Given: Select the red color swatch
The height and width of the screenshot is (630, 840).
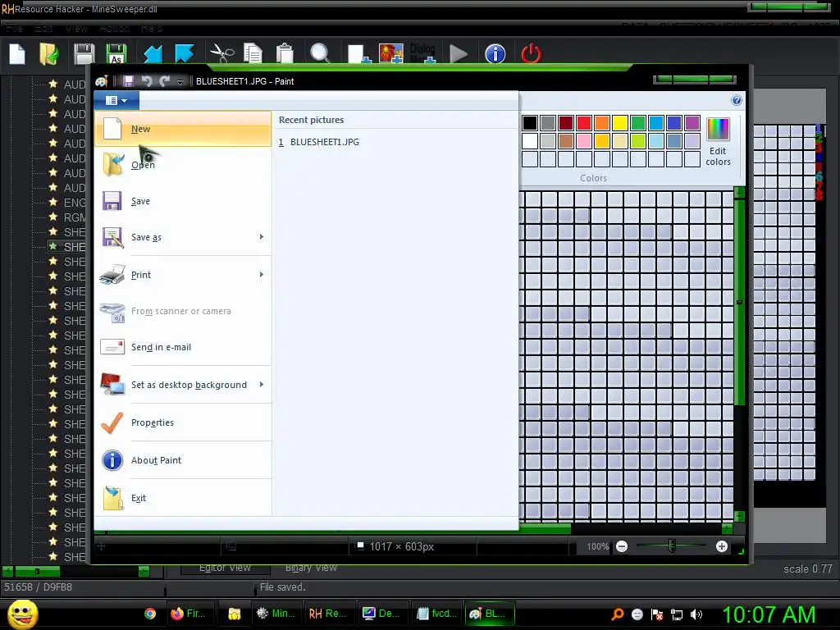Looking at the screenshot, I should (584, 123).
